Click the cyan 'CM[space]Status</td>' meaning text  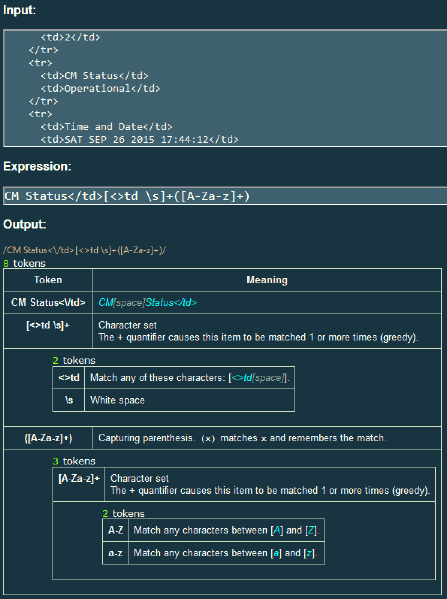pos(148,303)
